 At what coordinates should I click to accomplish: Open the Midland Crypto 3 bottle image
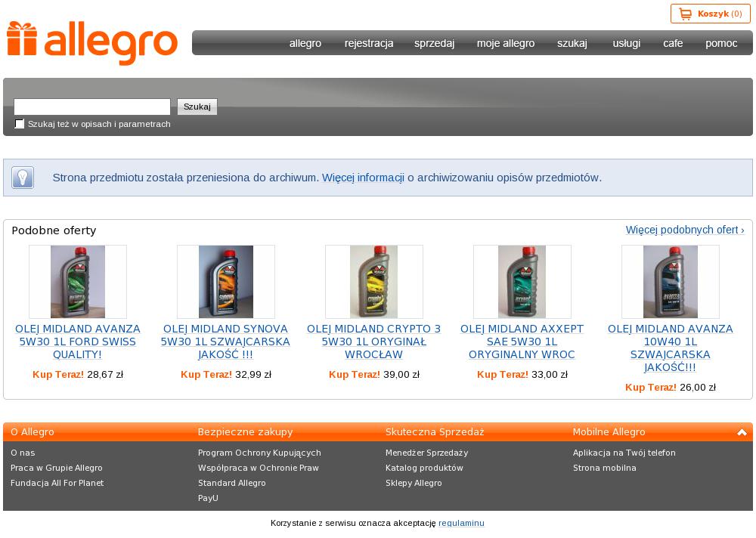(374, 282)
